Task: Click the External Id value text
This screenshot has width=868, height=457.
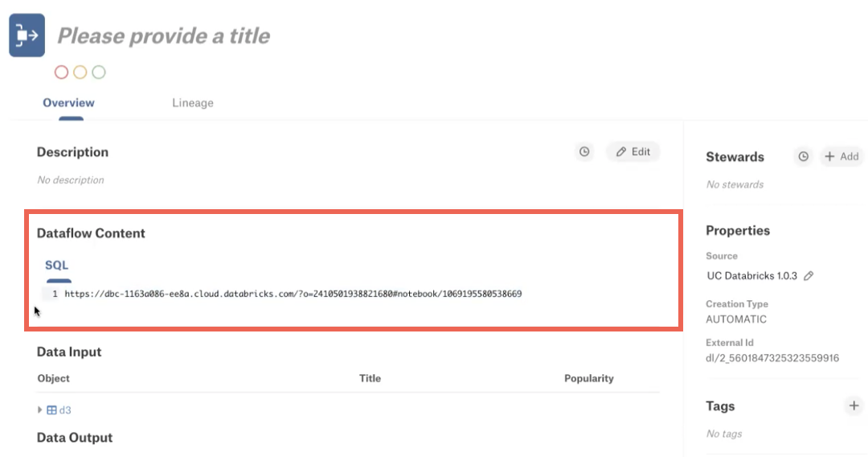Action: pos(772,358)
